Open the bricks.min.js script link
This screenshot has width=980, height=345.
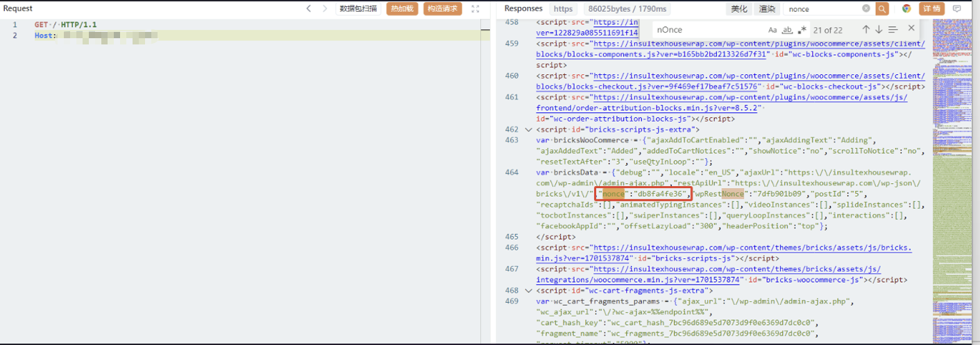tap(724, 253)
